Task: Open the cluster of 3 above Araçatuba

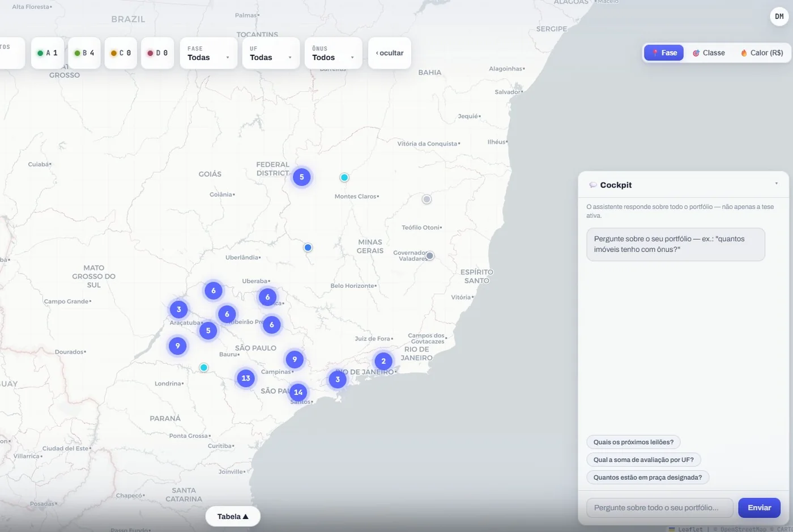Action: pyautogui.click(x=179, y=309)
